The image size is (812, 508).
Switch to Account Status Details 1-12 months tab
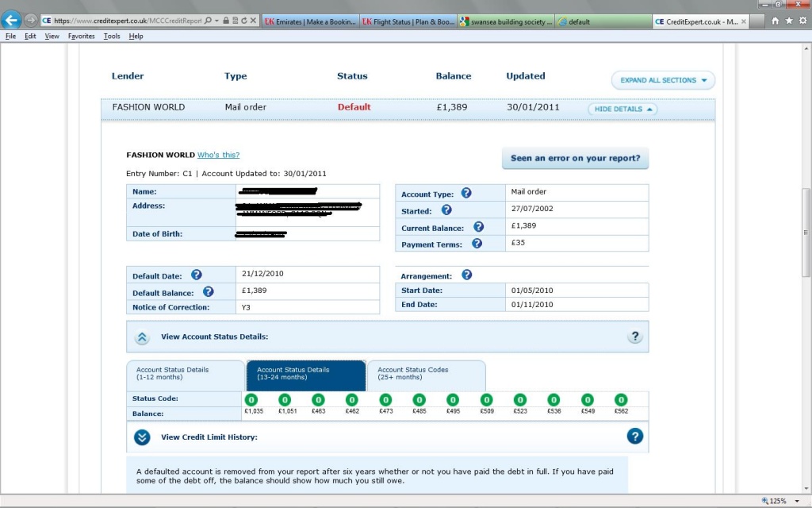pyautogui.click(x=186, y=374)
